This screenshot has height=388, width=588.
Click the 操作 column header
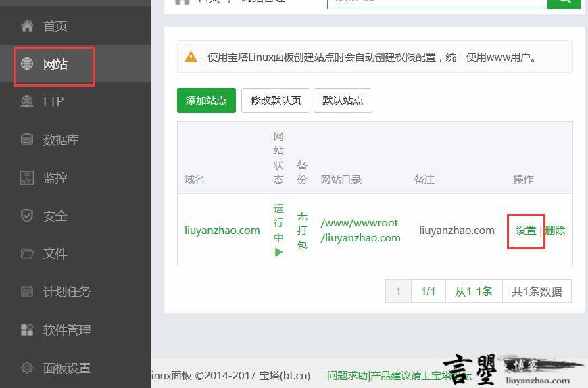pyautogui.click(x=523, y=180)
